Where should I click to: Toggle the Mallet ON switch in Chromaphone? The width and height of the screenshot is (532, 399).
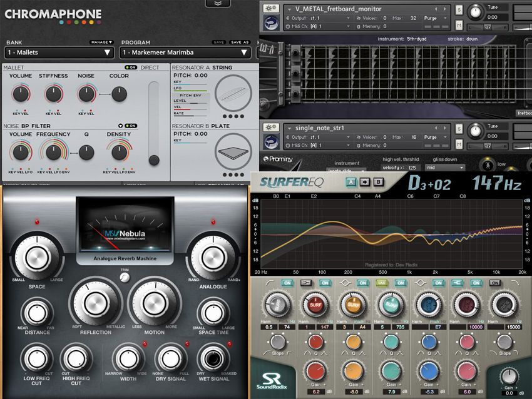(x=131, y=68)
